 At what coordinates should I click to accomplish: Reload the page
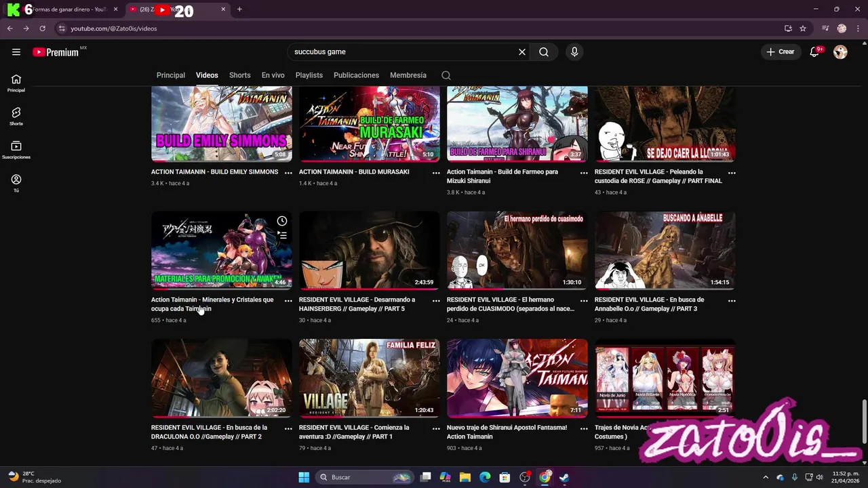pyautogui.click(x=42, y=28)
